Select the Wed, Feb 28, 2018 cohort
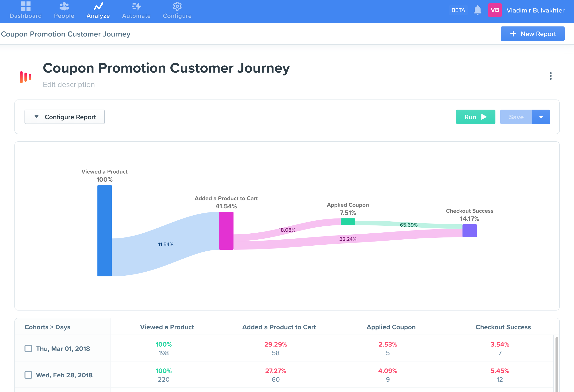The height and width of the screenshot is (392, 574). point(28,375)
